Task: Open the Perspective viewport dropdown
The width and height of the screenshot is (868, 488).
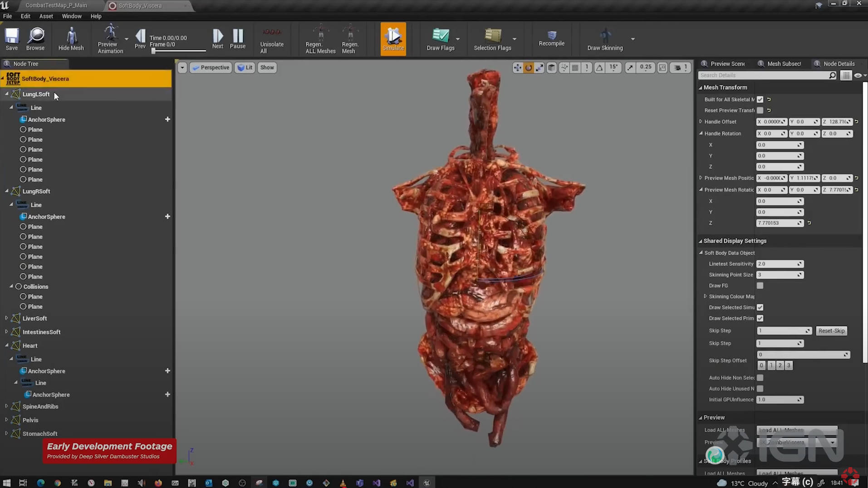Action: [211, 68]
